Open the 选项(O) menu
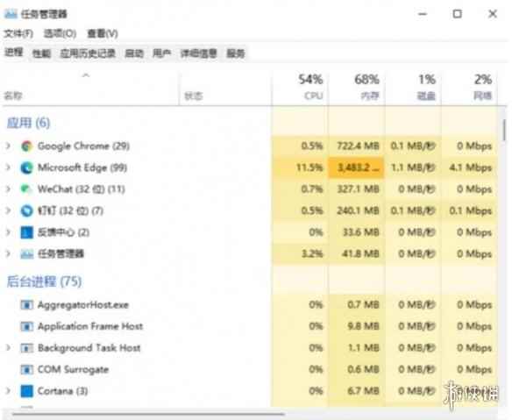 (x=60, y=33)
